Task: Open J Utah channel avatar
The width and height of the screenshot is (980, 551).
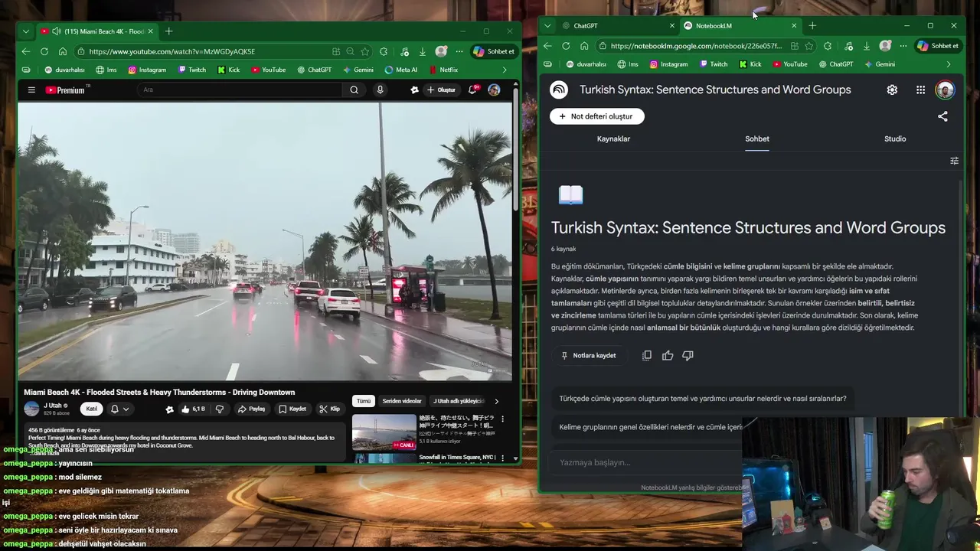Action: pos(31,409)
